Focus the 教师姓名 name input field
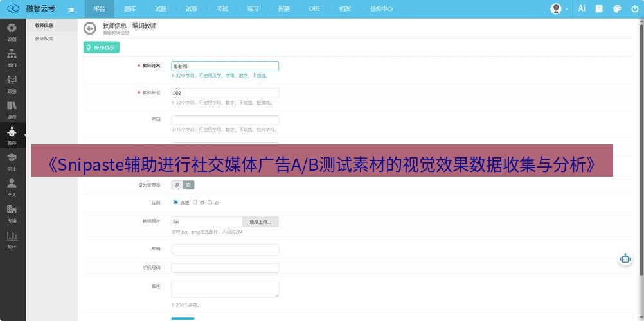The image size is (644, 321). (225, 66)
